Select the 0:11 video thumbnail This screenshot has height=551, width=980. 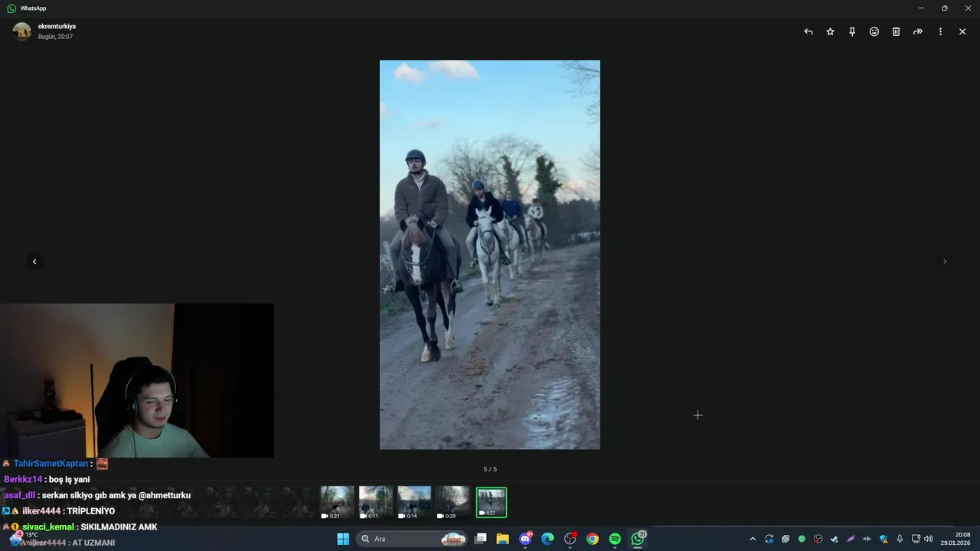(x=376, y=503)
